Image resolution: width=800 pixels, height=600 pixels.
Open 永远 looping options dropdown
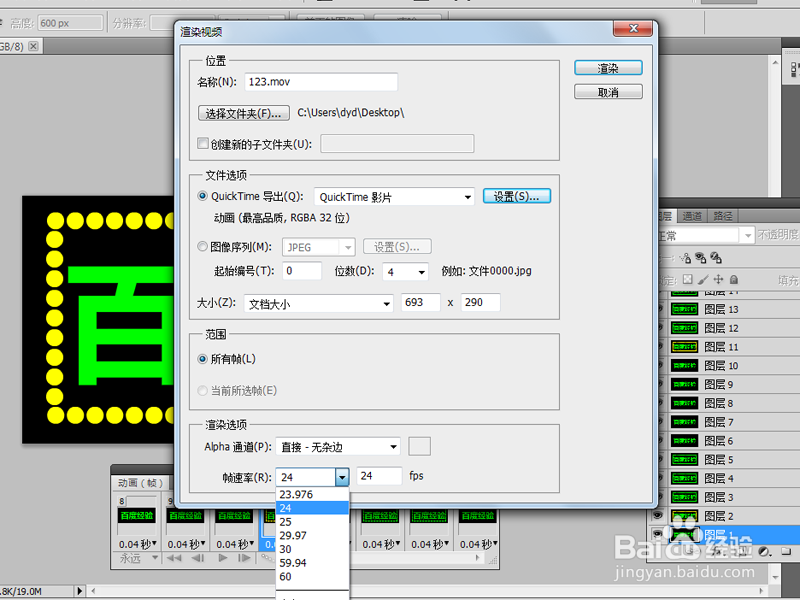click(138, 559)
